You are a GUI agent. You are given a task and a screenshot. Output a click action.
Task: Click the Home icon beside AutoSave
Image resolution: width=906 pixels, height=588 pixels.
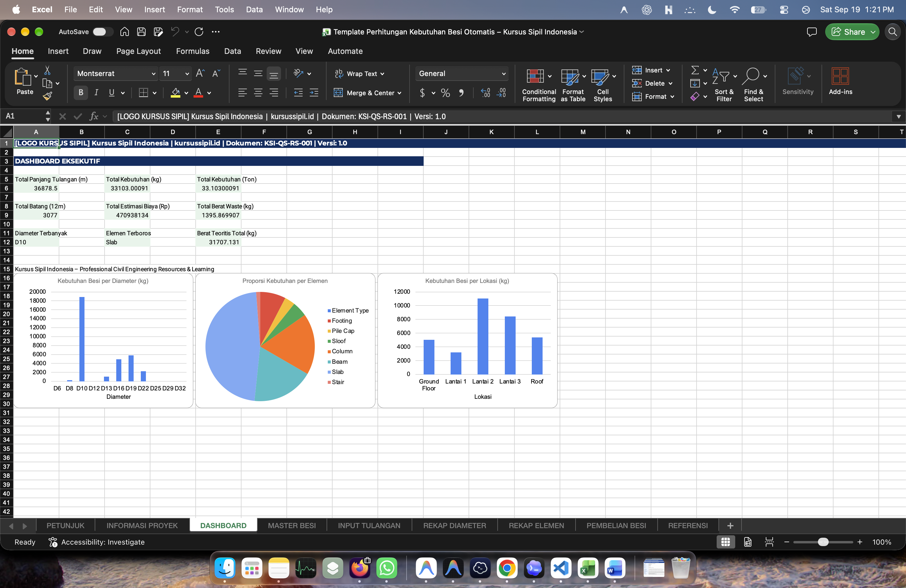[124, 31]
